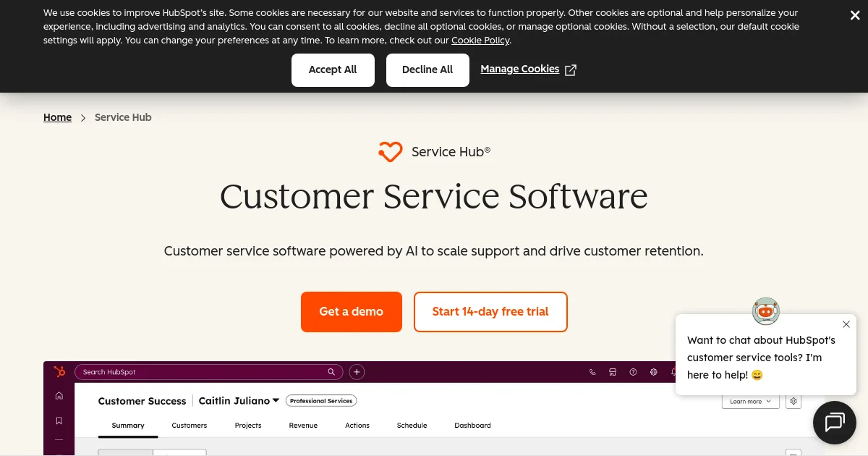Open the marketplace storefront icon
The width and height of the screenshot is (868, 456).
click(x=613, y=372)
